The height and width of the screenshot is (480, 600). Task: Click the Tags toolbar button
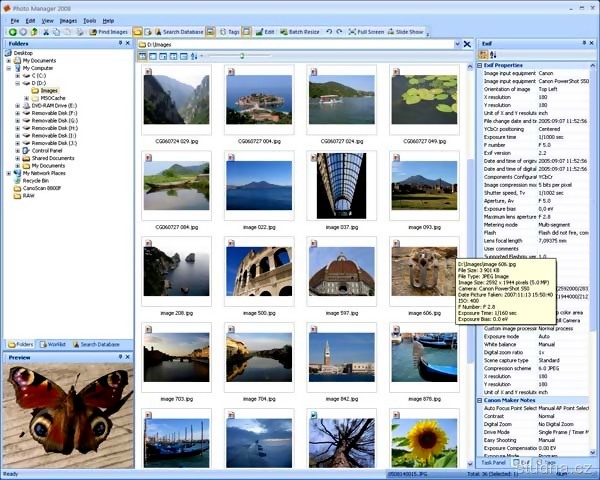(229, 32)
